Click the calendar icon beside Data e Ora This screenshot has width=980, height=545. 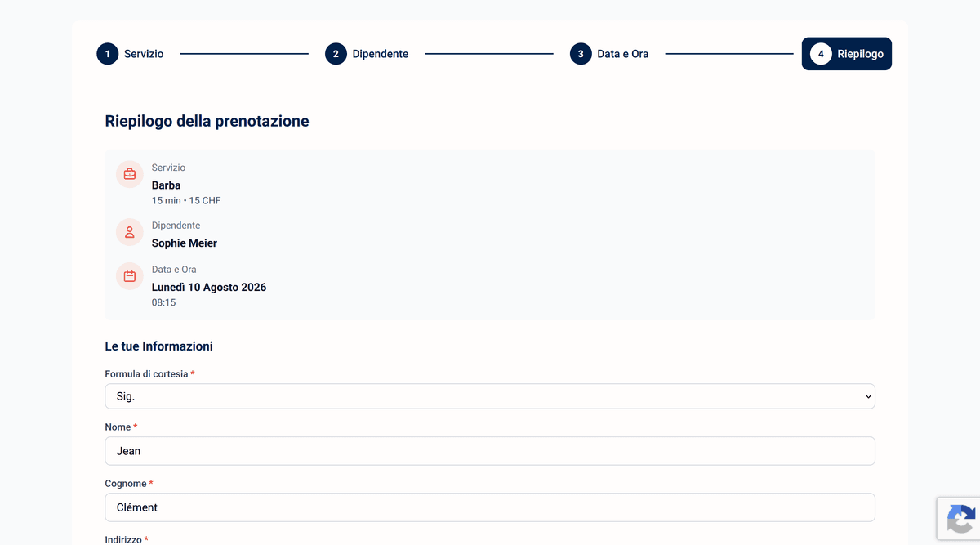click(130, 276)
